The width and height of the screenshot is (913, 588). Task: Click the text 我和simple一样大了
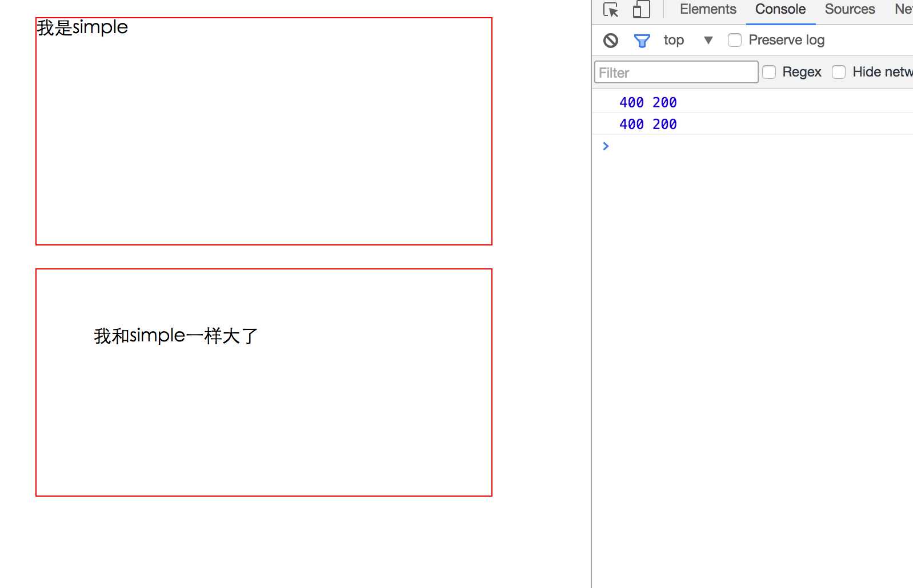[x=176, y=336]
